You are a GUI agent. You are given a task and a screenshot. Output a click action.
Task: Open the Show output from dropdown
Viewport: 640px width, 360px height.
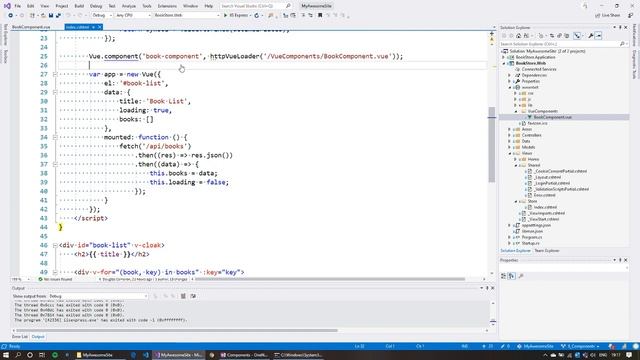(98, 296)
